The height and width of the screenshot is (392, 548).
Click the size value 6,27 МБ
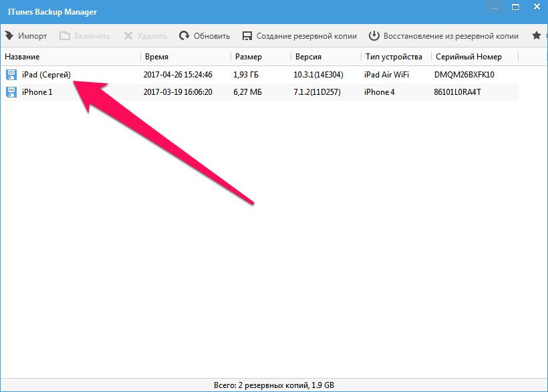[x=248, y=92]
